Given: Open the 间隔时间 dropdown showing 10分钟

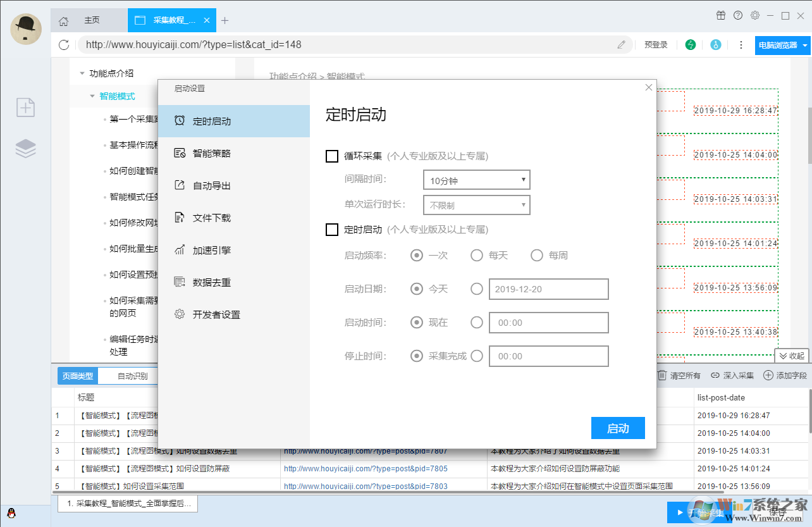Looking at the screenshot, I should pos(476,180).
